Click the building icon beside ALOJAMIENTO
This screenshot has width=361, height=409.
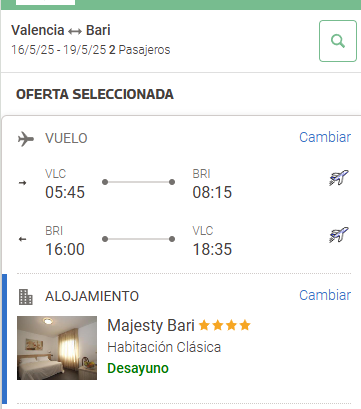[x=26, y=297]
